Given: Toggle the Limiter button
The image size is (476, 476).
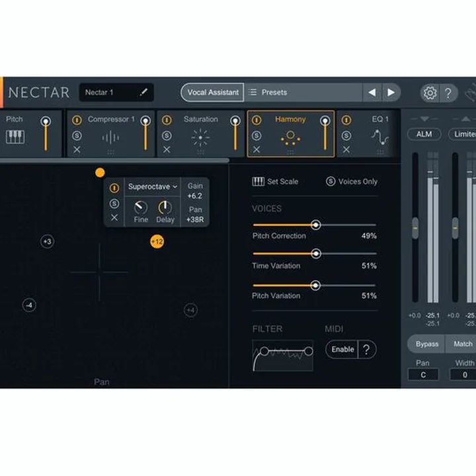Looking at the screenshot, I should (x=463, y=134).
